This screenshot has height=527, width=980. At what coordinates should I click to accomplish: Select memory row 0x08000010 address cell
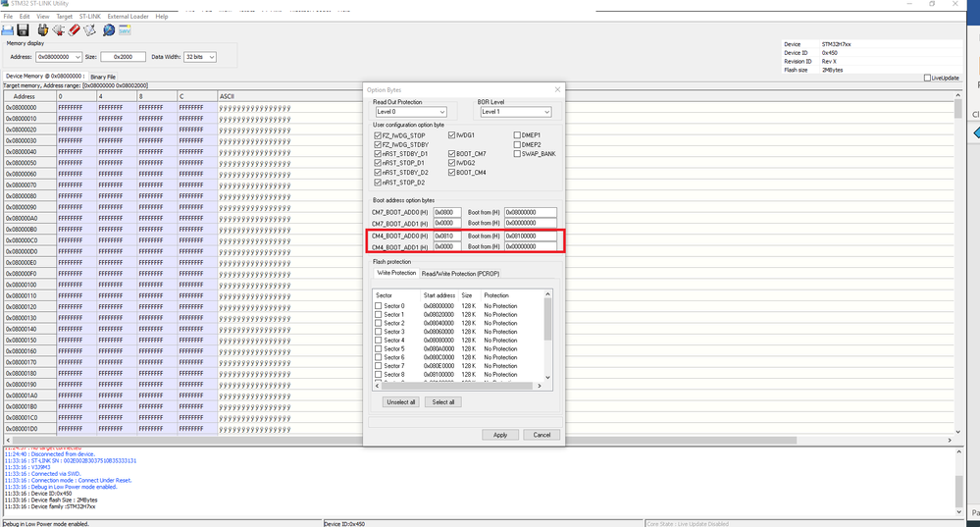tap(30, 119)
